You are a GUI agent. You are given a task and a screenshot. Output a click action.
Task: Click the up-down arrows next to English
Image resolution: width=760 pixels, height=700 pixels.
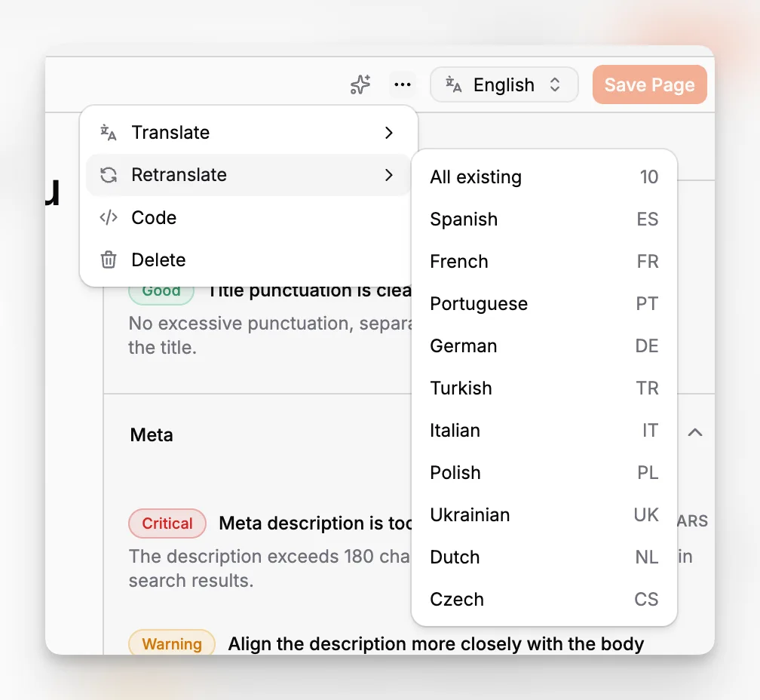pos(555,84)
